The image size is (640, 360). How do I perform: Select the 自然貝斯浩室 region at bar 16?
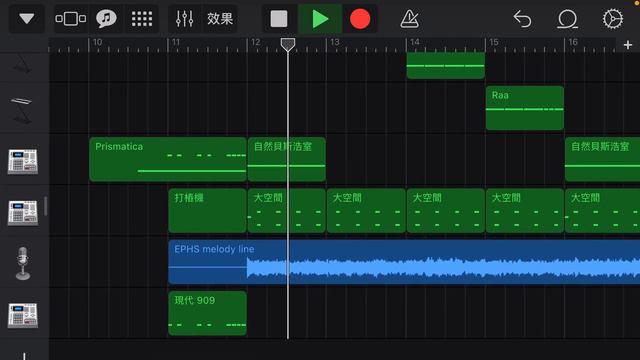pos(602,159)
